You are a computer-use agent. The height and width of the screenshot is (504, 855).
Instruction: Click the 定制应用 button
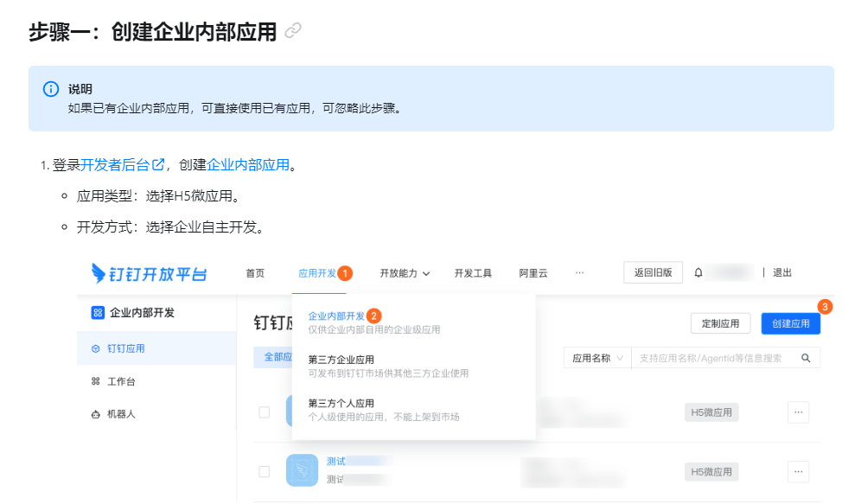[720, 323]
